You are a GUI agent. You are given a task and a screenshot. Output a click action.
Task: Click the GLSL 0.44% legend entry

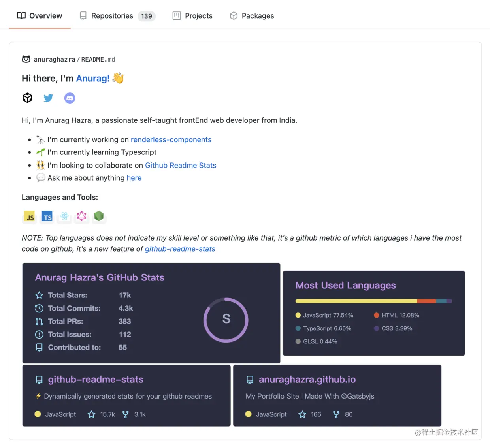pyautogui.click(x=316, y=341)
